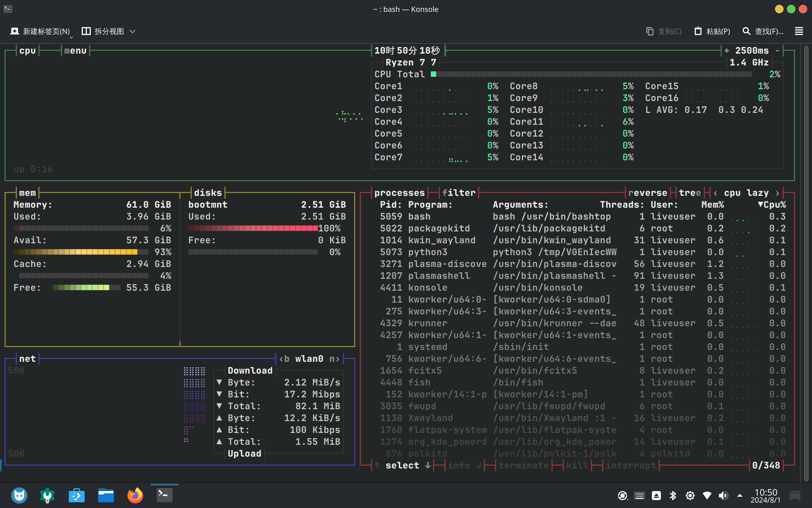Open the system updates tray icon
Viewport: 812px width, 508px height.
click(623, 496)
